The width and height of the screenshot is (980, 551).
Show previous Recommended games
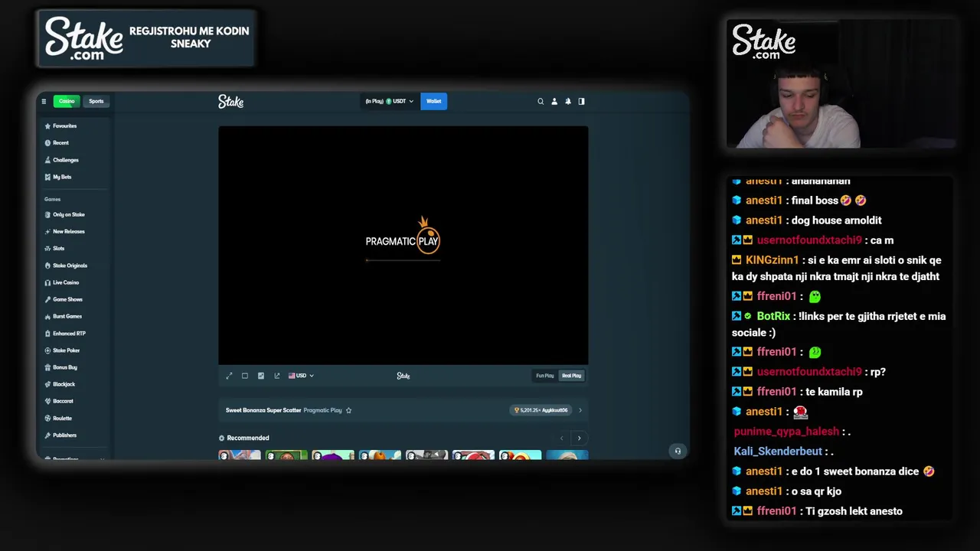tap(562, 439)
